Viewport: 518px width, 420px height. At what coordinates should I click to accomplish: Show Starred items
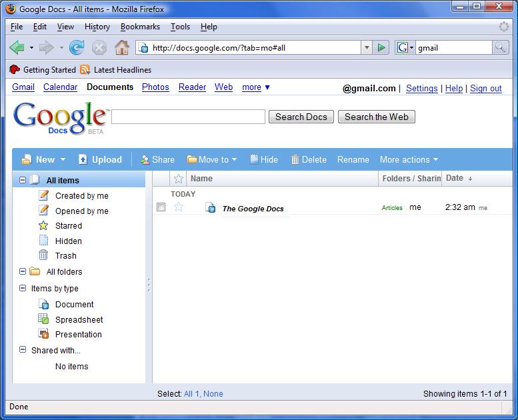(x=69, y=226)
